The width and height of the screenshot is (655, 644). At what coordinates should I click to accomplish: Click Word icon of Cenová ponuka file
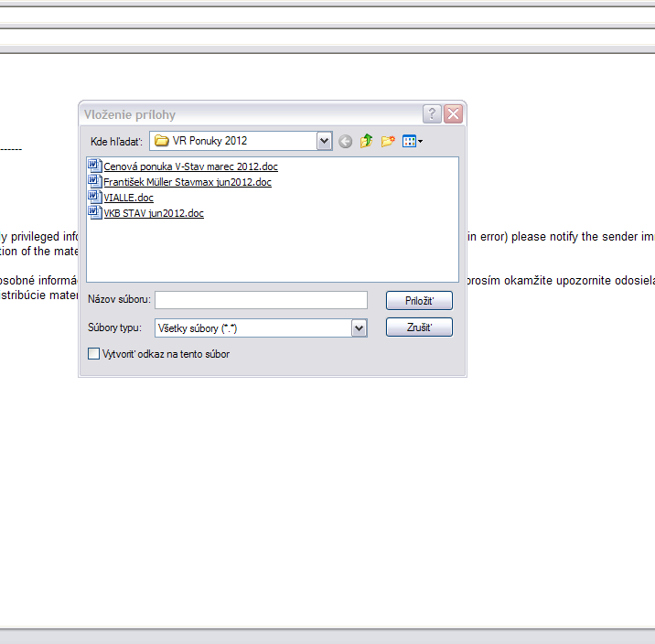[x=95, y=166]
